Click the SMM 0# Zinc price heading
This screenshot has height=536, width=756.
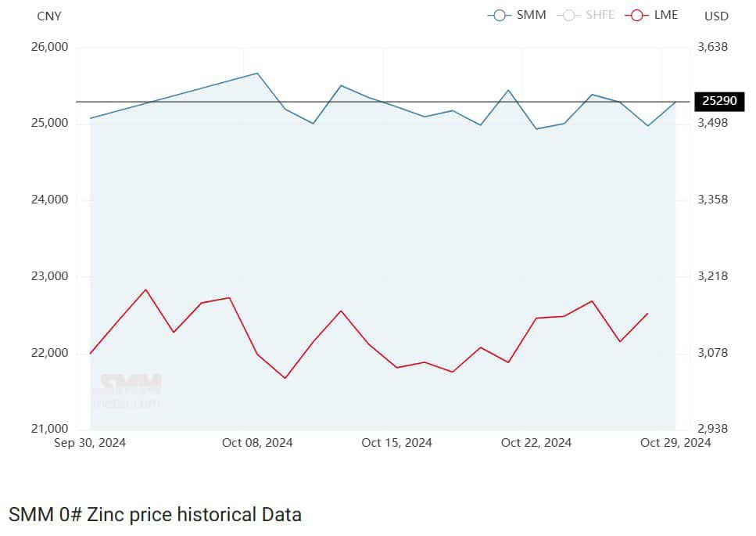[155, 514]
